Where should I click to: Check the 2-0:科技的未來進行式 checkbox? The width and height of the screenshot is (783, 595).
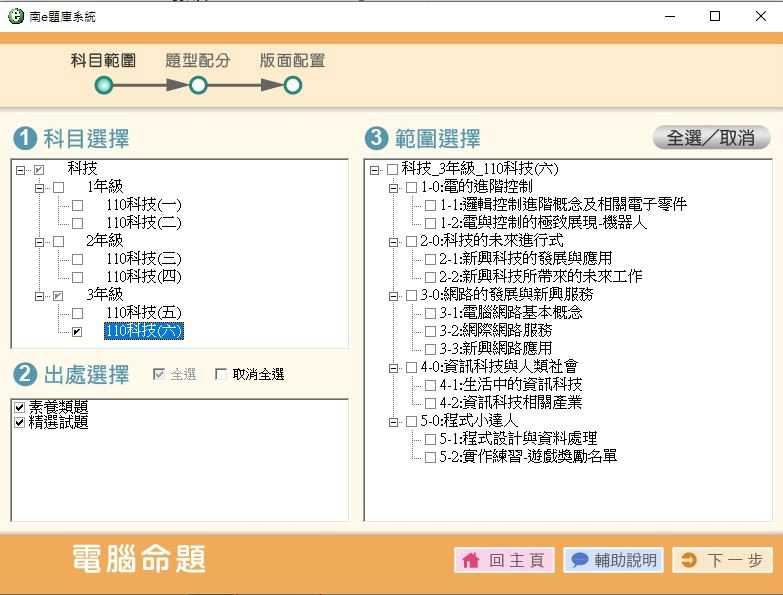[x=411, y=242]
